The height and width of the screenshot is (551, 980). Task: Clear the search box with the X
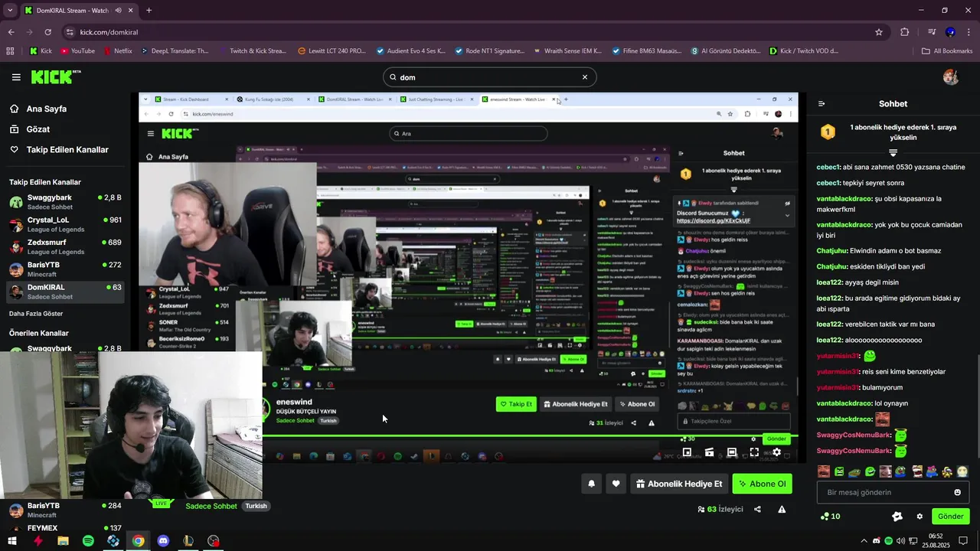[585, 77]
